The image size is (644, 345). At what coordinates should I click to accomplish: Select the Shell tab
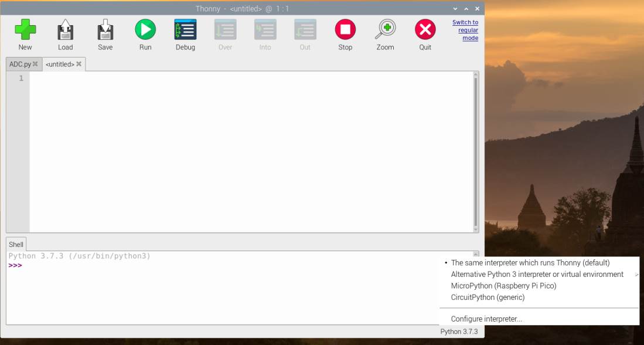click(16, 244)
